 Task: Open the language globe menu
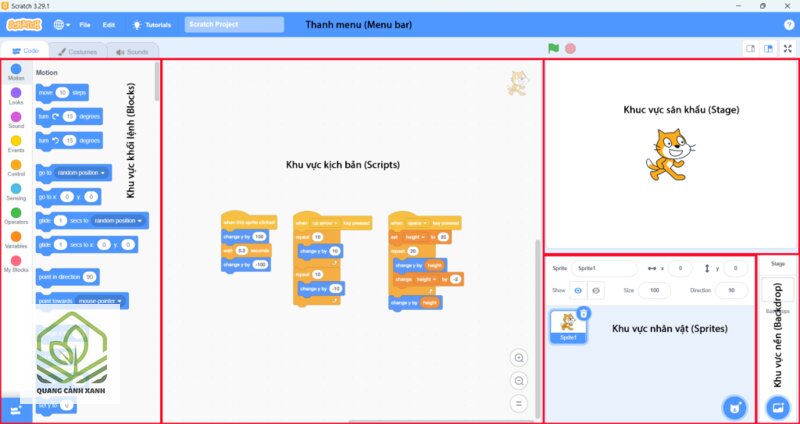click(62, 24)
